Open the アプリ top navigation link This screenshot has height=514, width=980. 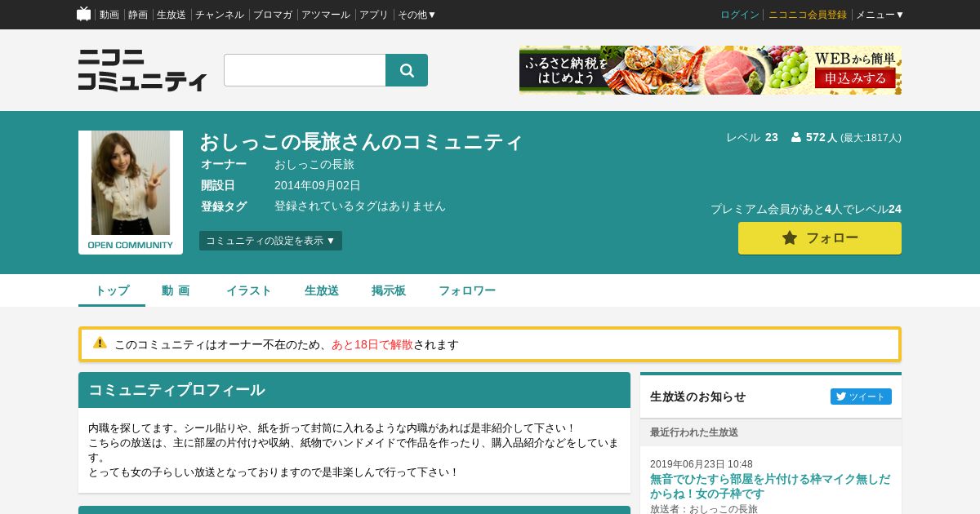374,15
